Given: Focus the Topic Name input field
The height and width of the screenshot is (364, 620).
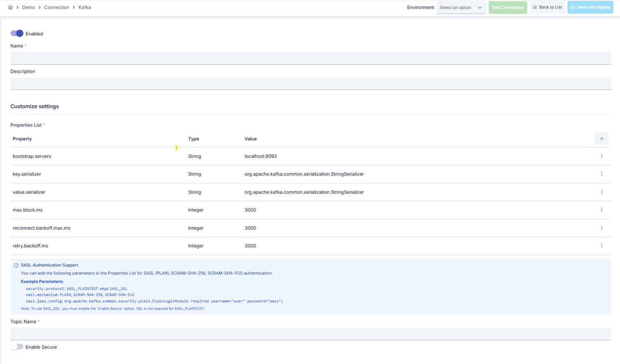Looking at the screenshot, I should coord(310,334).
